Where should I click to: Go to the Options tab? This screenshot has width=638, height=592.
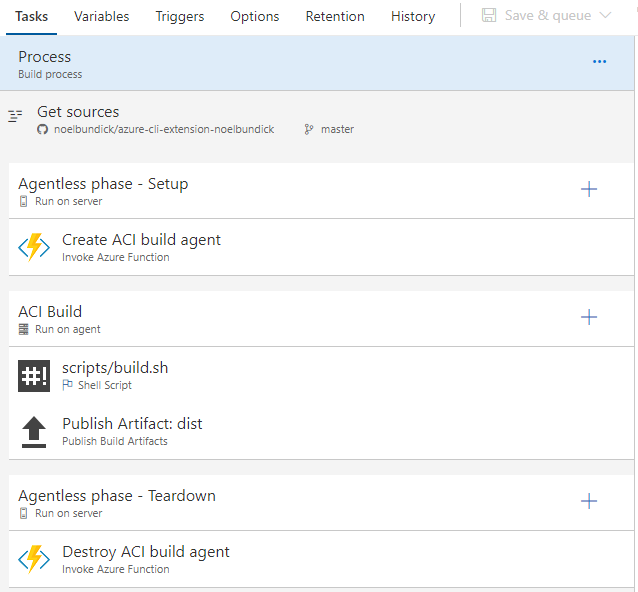pyautogui.click(x=255, y=16)
